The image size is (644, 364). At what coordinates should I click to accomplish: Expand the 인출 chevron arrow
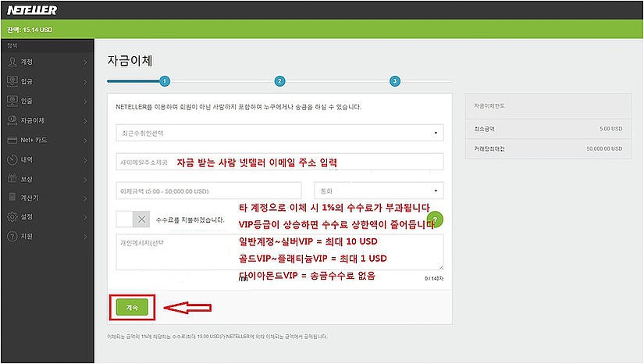point(85,102)
